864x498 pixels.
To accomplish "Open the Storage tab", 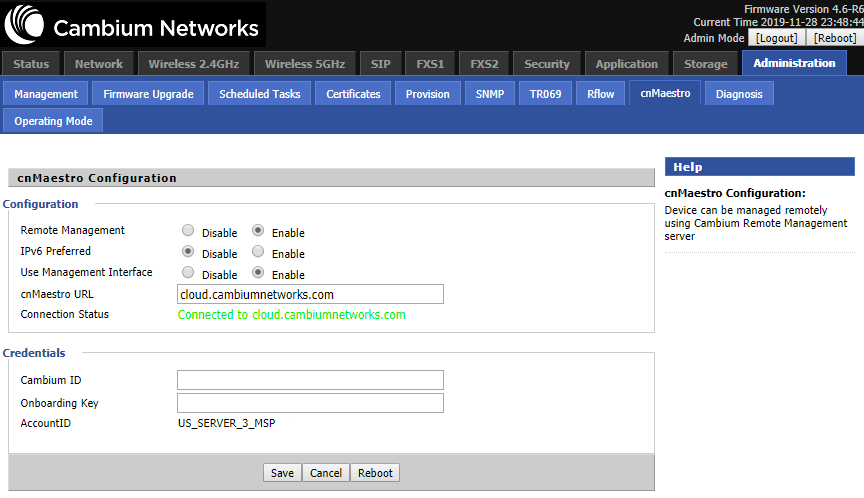I will pos(705,64).
